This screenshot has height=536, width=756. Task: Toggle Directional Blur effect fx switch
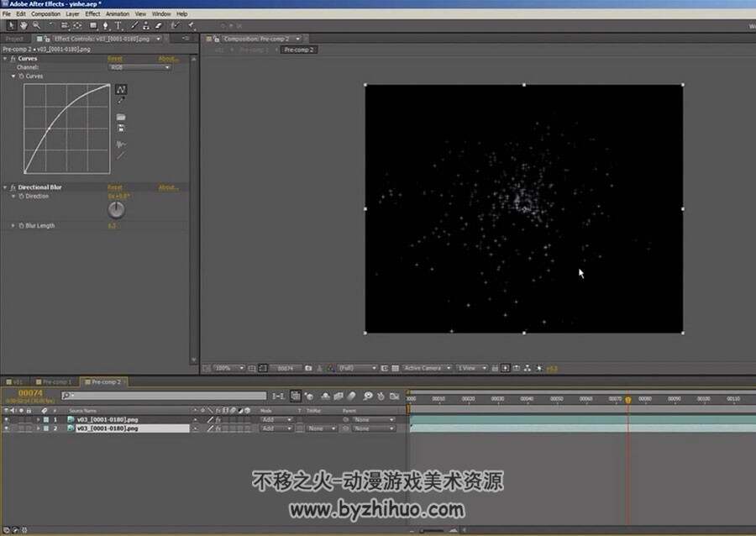click(x=13, y=187)
